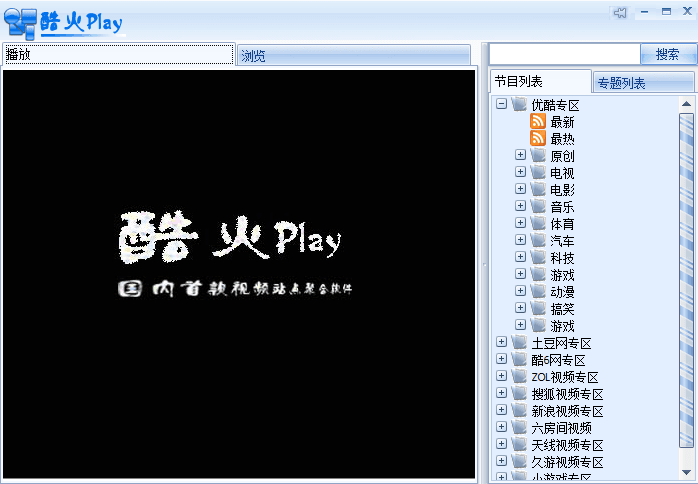Collapse the 优酷专区 tree node
This screenshot has height=484, width=698.
[x=501, y=104]
